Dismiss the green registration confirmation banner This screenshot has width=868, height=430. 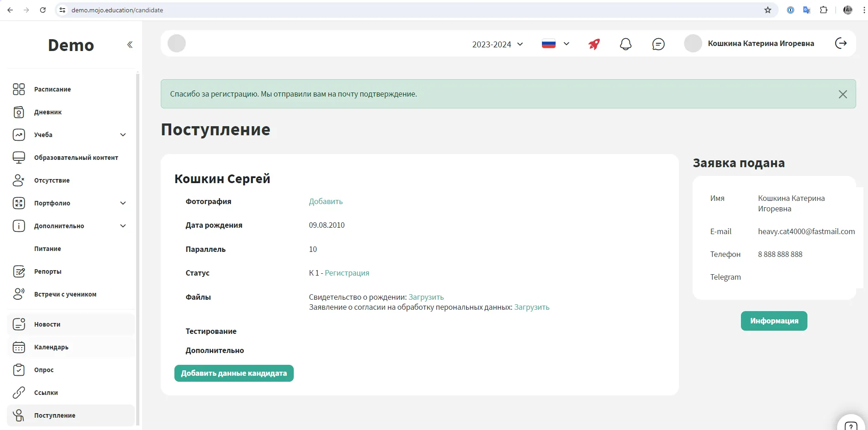point(842,94)
